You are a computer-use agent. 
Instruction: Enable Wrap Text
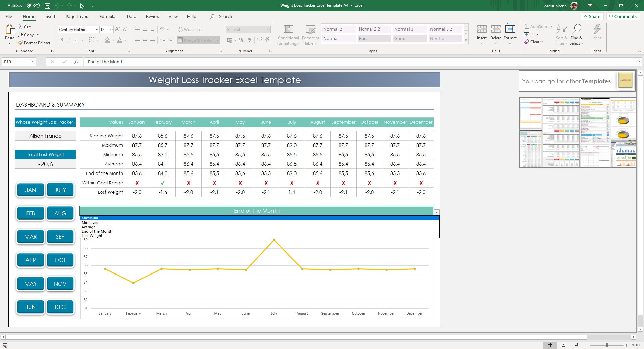click(191, 29)
